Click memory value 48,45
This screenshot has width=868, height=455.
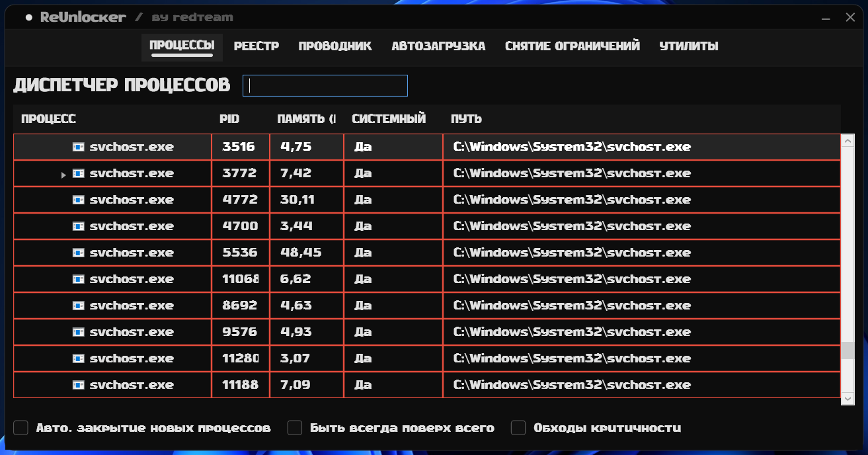pos(301,253)
